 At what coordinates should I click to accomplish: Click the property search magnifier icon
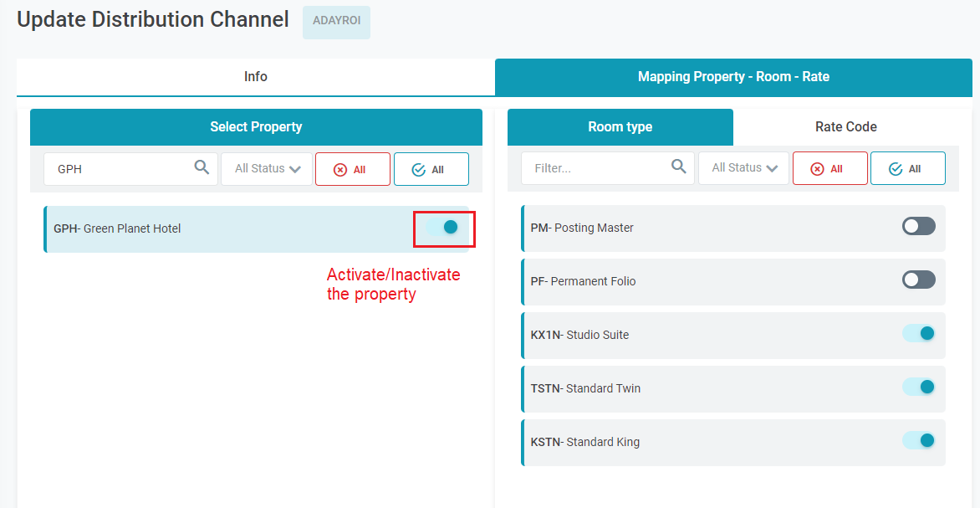(x=202, y=167)
